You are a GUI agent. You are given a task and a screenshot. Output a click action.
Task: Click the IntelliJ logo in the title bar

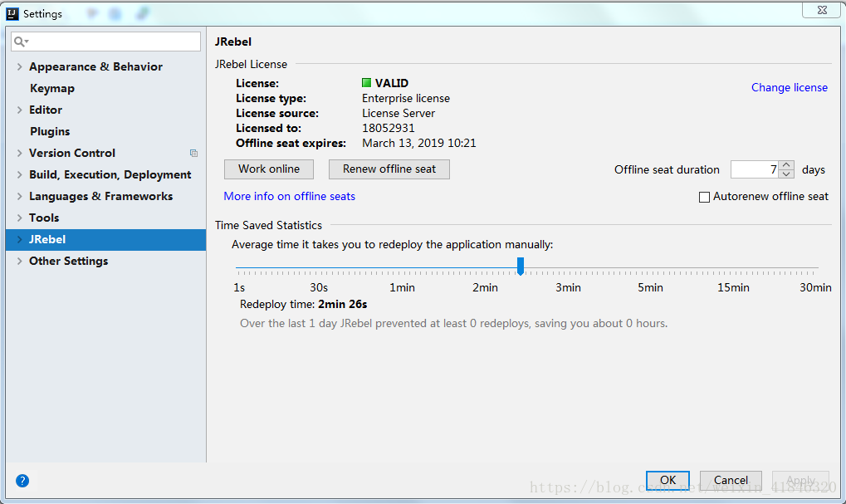(12, 13)
